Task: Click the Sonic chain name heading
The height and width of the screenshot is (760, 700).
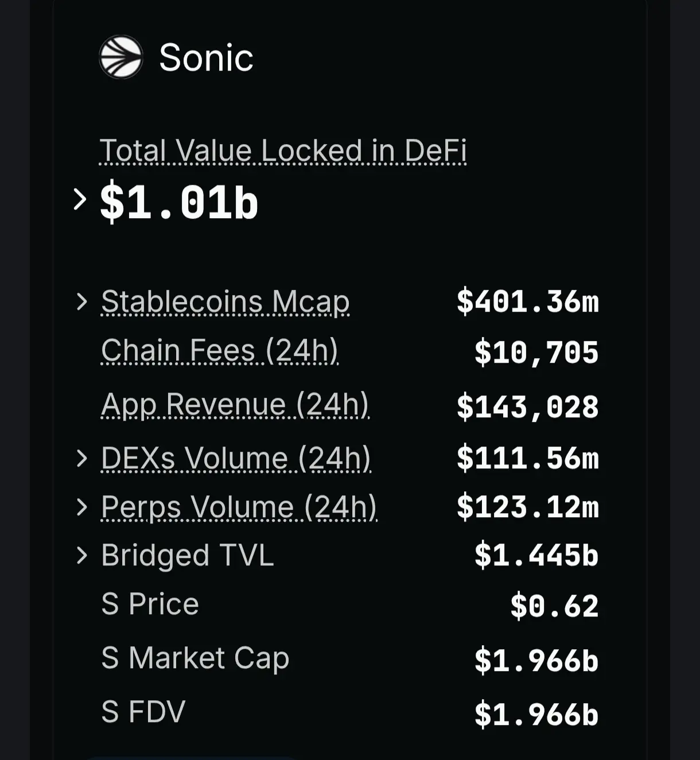Action: pyautogui.click(x=206, y=57)
